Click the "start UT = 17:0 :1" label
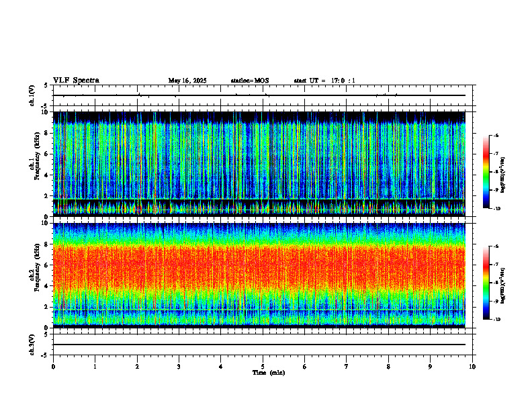The height and width of the screenshot is (411, 532). (x=324, y=81)
